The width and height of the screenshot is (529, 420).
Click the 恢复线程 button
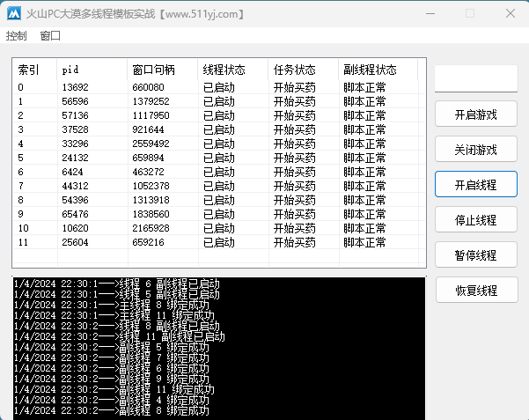476,290
